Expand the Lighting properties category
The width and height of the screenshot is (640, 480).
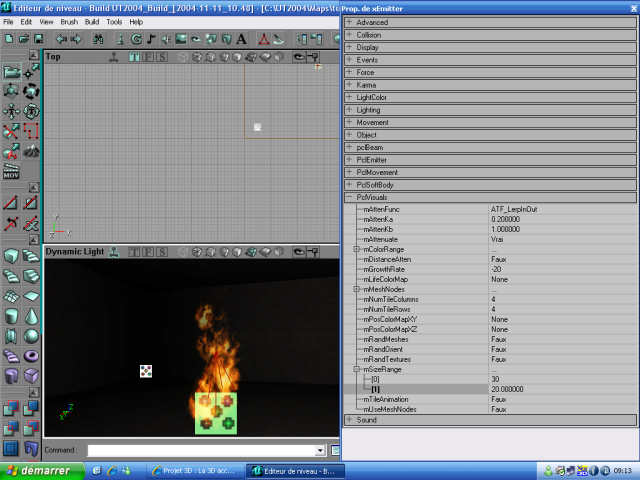[349, 110]
